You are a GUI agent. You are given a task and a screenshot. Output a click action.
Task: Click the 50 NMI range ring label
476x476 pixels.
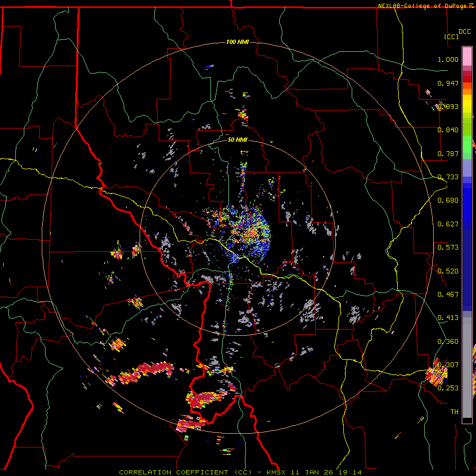pyautogui.click(x=237, y=140)
